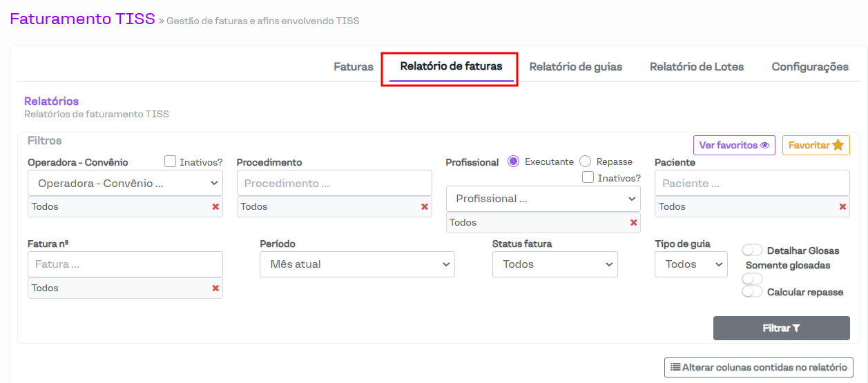Click the star icon on Favoritar
Screen dimensions: 868x383
838,146
